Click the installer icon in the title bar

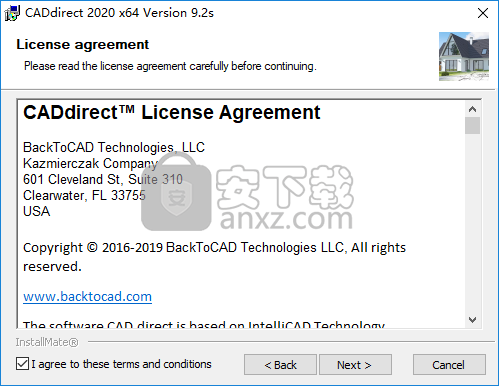[12, 13]
